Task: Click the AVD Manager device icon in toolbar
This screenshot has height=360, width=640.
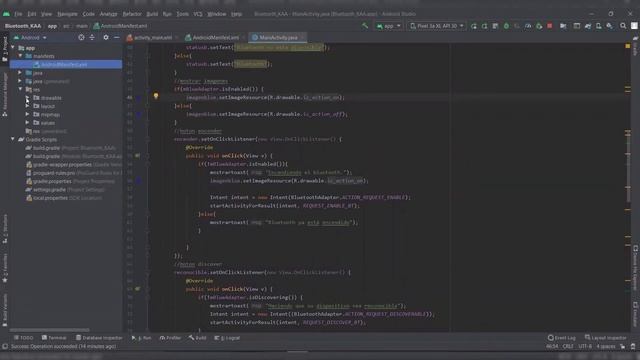Action: pos(598,26)
